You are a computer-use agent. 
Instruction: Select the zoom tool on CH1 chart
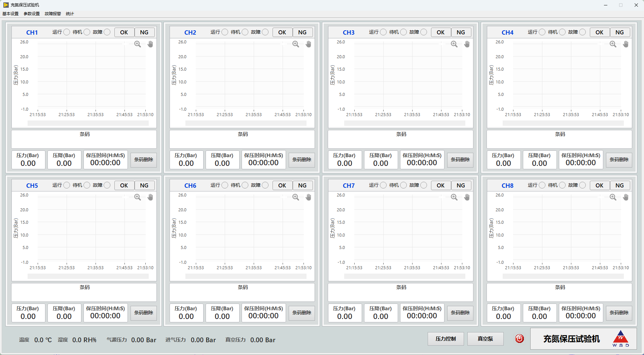[x=138, y=44]
